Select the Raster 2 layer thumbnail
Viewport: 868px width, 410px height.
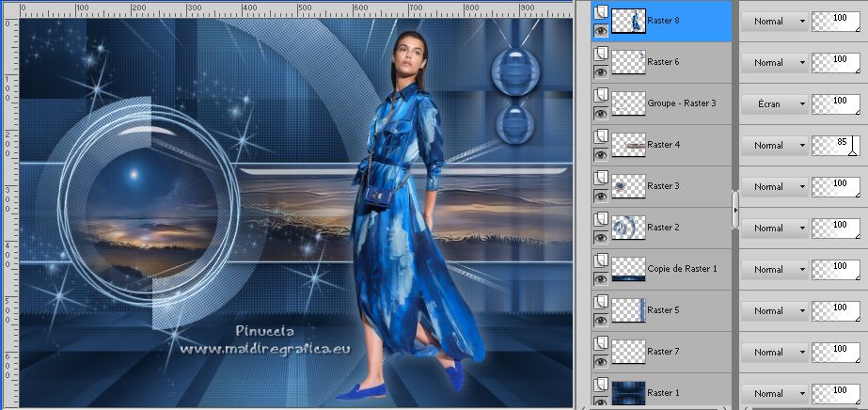(628, 228)
